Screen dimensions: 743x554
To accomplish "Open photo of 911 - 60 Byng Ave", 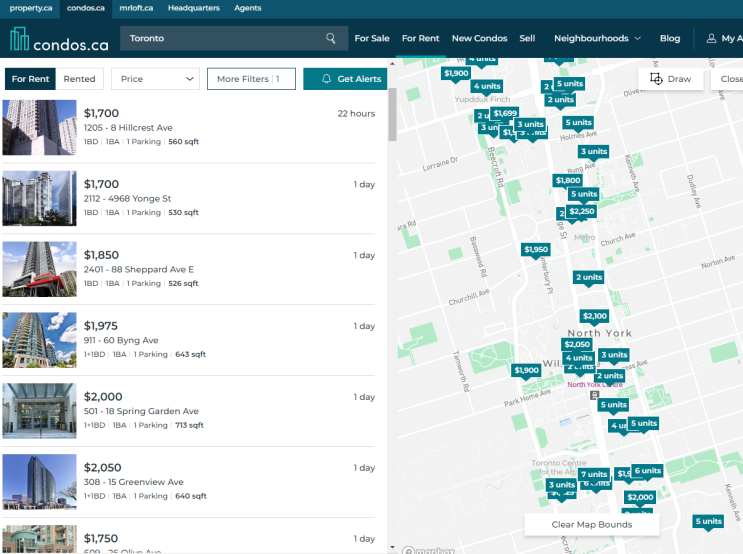I will coord(39,340).
